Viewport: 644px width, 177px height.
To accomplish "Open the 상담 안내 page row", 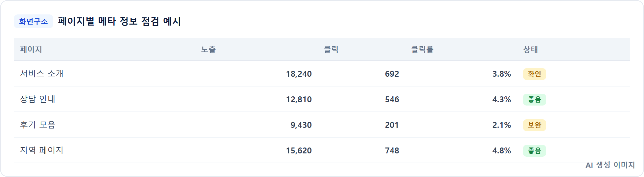I will pyautogui.click(x=322, y=99).
